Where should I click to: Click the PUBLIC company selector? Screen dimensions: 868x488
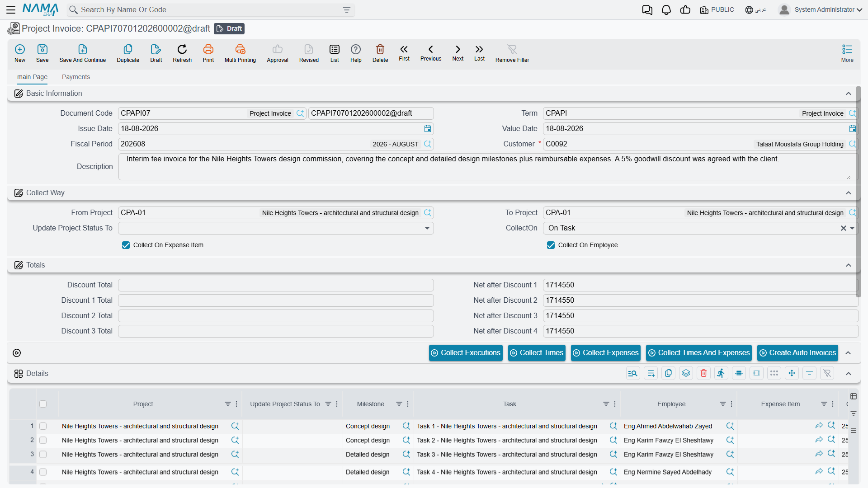[717, 9]
